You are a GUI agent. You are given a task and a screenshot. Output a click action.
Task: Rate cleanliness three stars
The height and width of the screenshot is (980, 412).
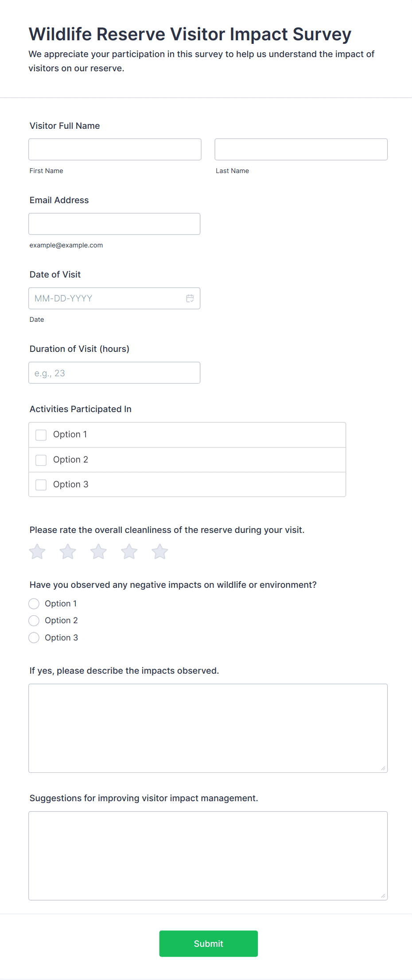[98, 552]
